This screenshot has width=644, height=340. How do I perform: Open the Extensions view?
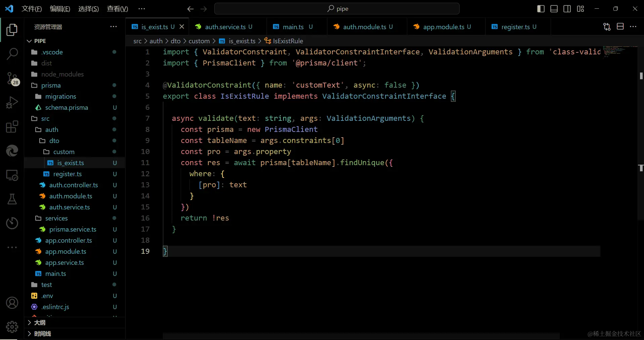[12, 127]
